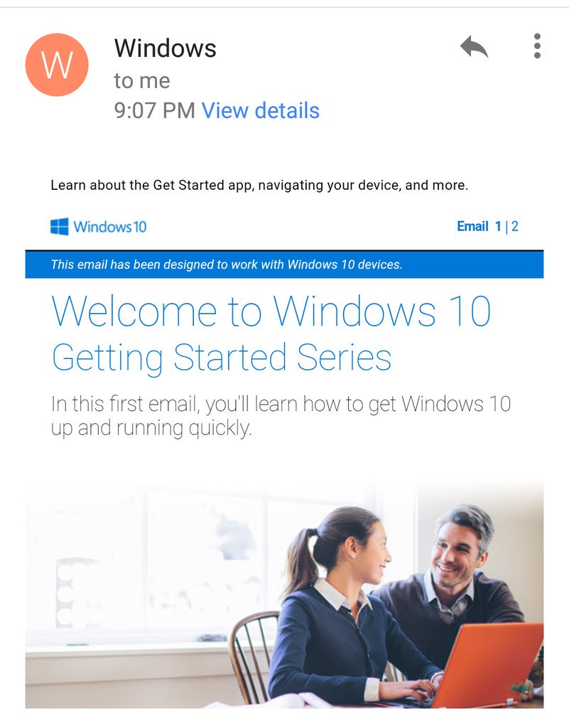Select the sender name Windows
The image size is (569, 728).
pyautogui.click(x=165, y=48)
